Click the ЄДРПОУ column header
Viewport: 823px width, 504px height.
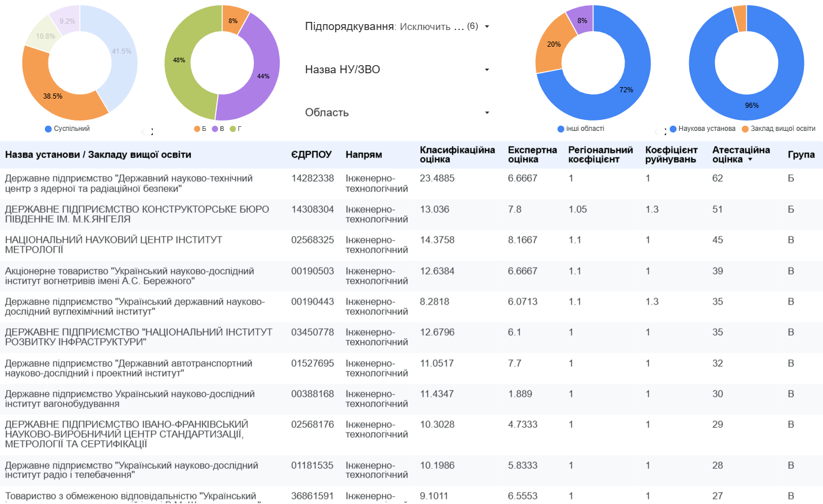click(311, 155)
